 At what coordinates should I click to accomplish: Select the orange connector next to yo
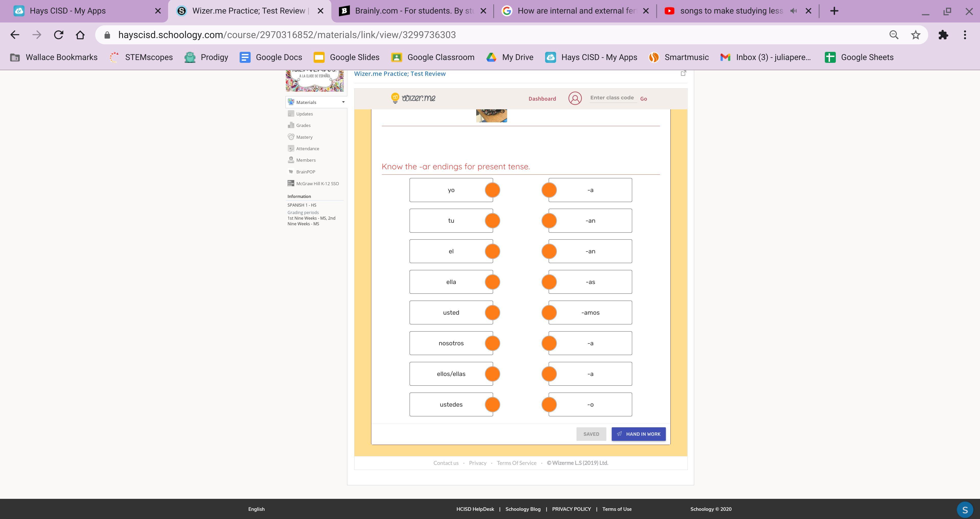[x=492, y=190]
